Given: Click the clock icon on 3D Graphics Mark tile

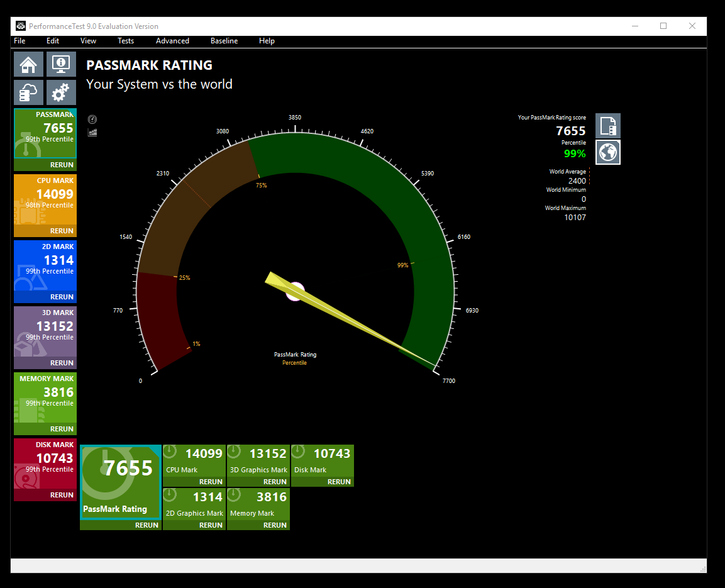Looking at the screenshot, I should point(234,451).
